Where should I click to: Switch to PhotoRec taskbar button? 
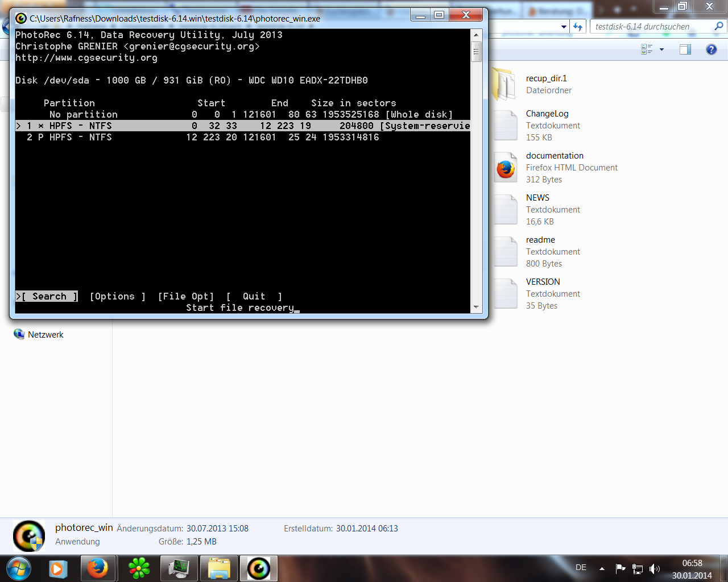click(x=259, y=568)
